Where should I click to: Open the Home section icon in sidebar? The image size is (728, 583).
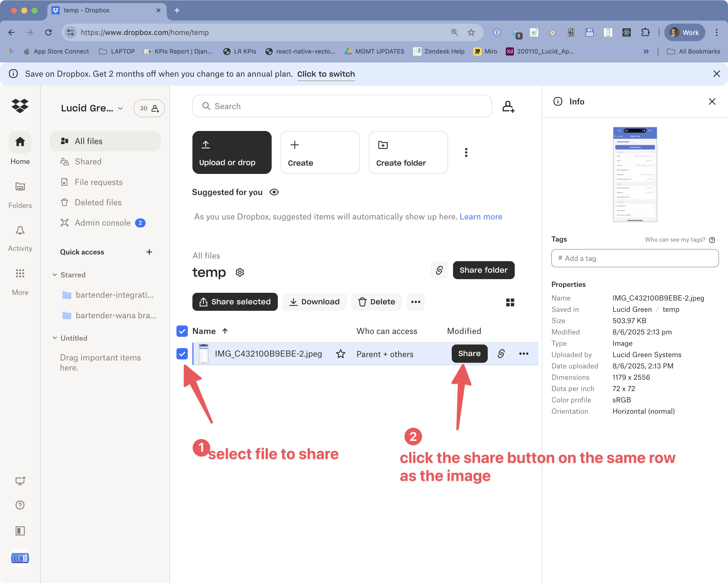pos(20,143)
